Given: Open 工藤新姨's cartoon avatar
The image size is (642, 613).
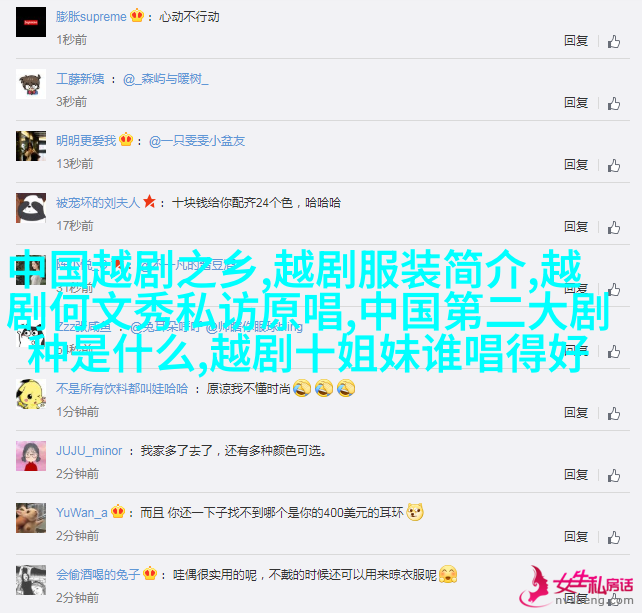Looking at the screenshot, I should [x=31, y=84].
